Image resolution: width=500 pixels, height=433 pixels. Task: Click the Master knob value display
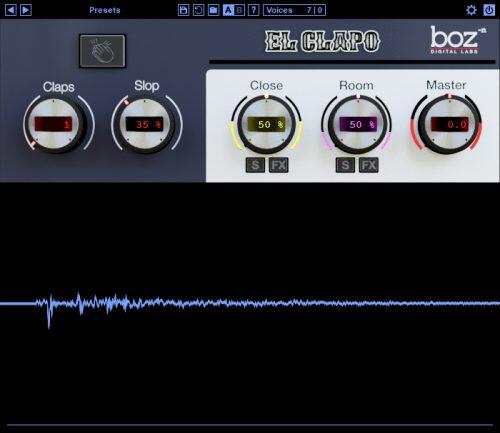(x=450, y=124)
